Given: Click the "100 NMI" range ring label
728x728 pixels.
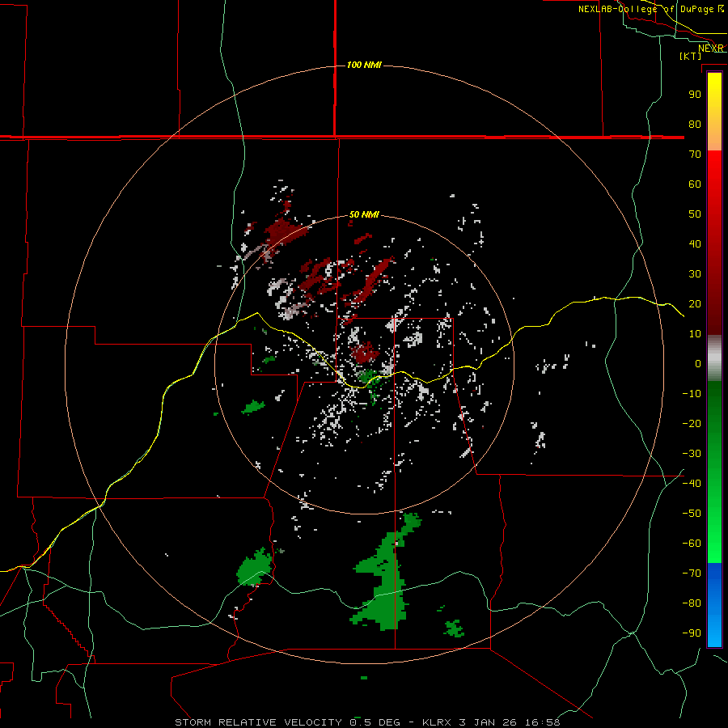Looking at the screenshot, I should [364, 65].
